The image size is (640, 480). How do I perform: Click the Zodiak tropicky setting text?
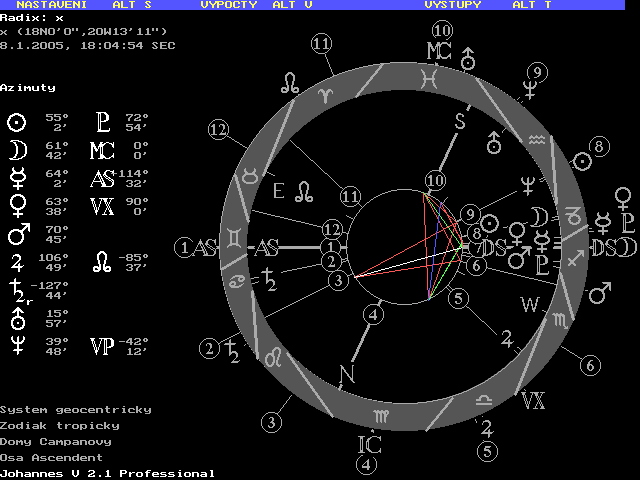click(60, 425)
